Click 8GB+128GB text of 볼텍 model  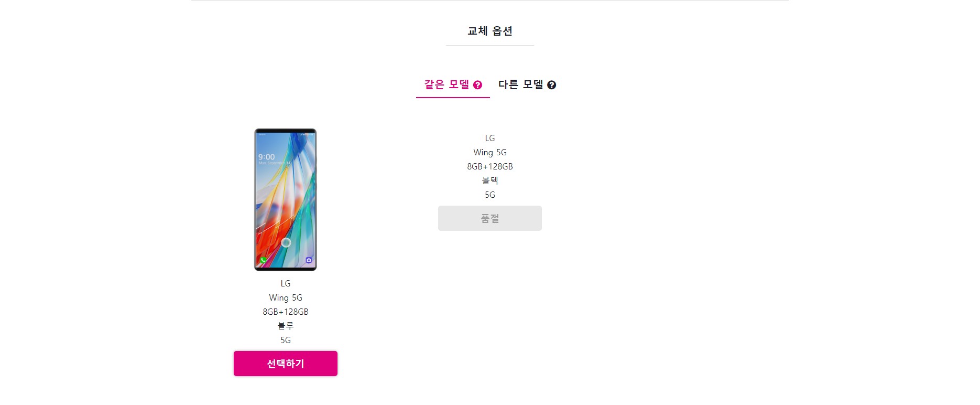[490, 166]
